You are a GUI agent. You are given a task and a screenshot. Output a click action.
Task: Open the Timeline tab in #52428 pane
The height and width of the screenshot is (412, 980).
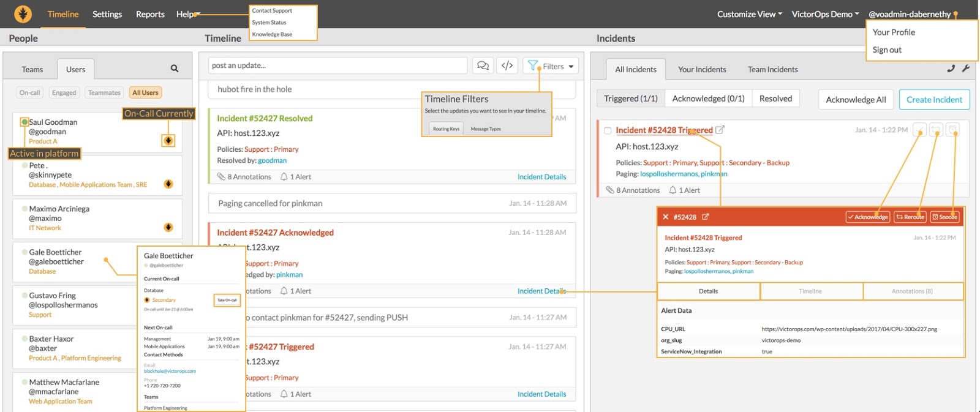[810, 291]
